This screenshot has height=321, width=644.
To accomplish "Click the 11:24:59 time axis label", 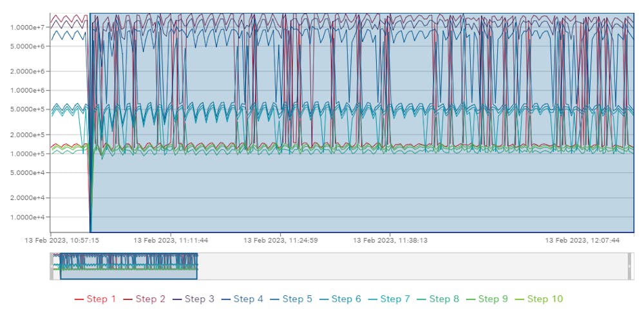I will [280, 240].
